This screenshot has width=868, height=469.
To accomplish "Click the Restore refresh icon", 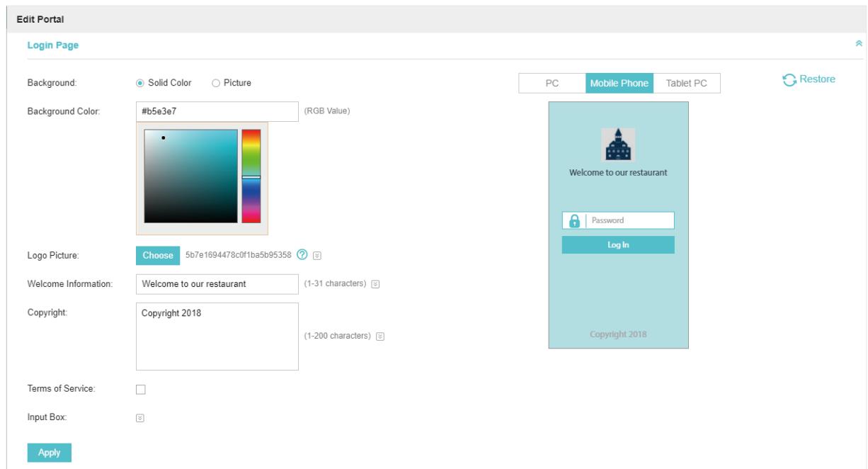I will 789,79.
